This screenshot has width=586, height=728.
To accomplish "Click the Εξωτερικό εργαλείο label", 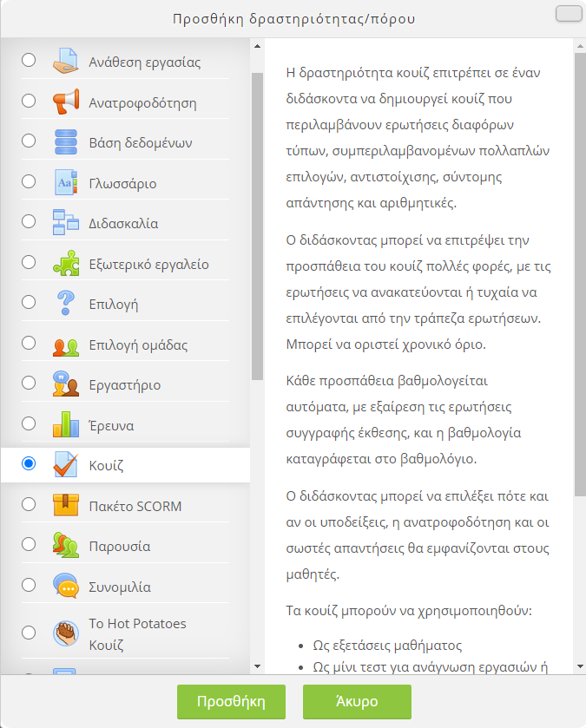I will click(x=148, y=264).
